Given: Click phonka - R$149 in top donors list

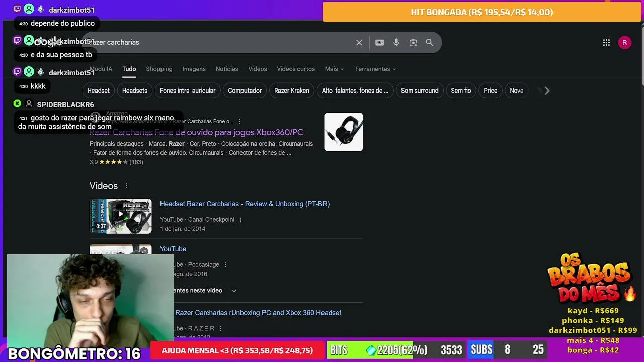Looking at the screenshot, I should click(593, 320).
